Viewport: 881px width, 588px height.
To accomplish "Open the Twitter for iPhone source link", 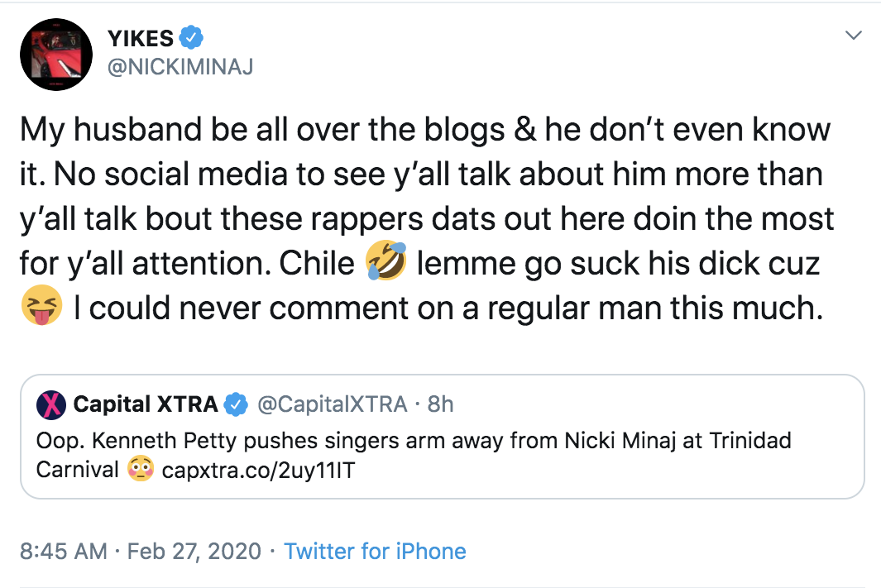I will tap(375, 551).
